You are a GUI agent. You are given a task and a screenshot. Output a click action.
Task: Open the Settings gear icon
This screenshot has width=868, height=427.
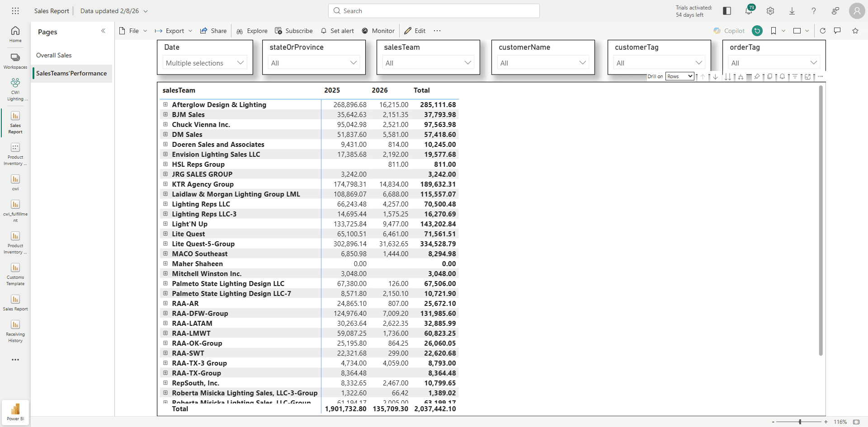770,11
